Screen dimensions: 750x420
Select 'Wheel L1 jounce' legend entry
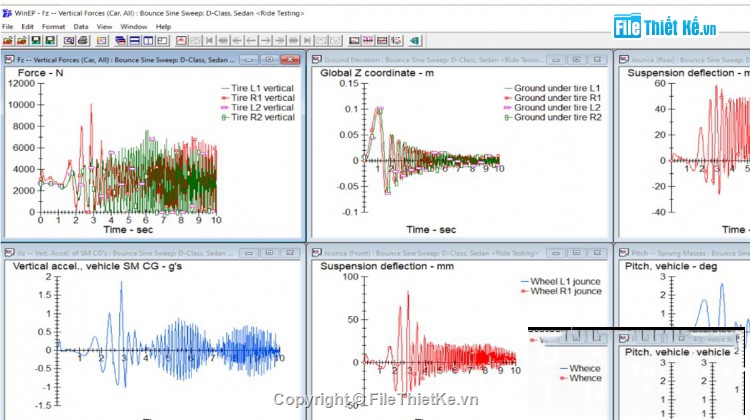coord(561,281)
